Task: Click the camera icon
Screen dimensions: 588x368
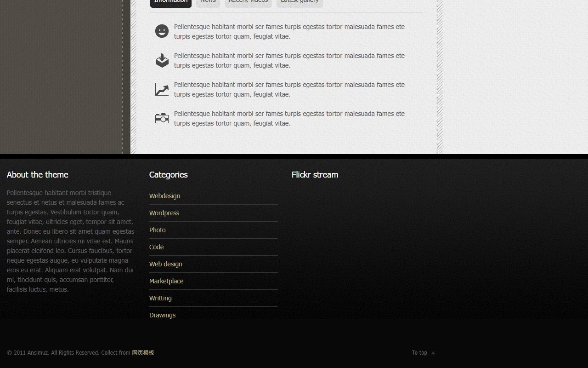Action: pyautogui.click(x=162, y=118)
